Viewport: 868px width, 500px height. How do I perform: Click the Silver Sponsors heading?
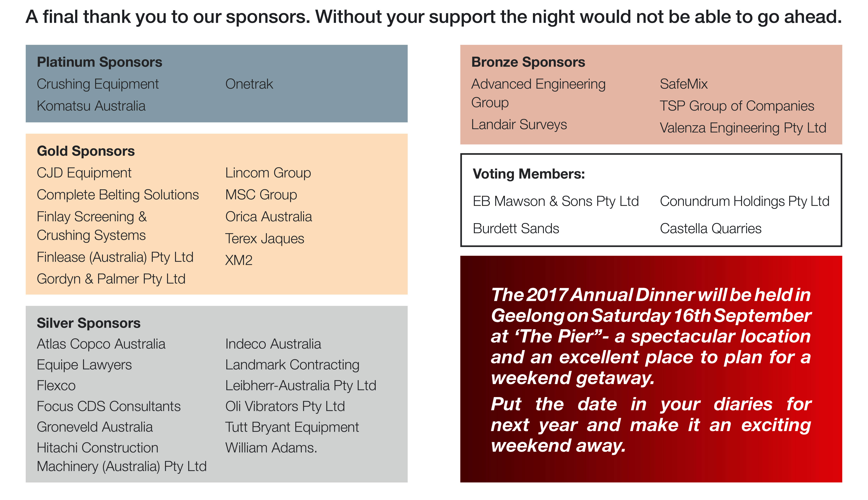pyautogui.click(x=89, y=323)
